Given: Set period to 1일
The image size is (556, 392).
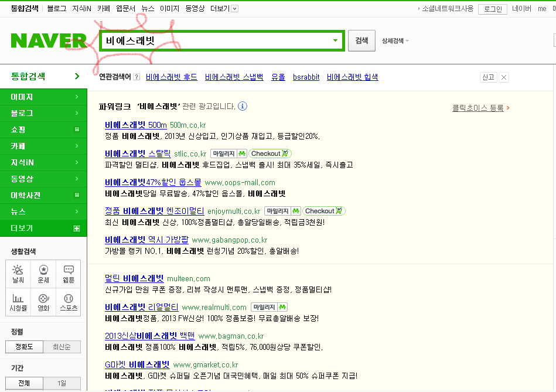Looking at the screenshot, I should click(62, 383).
